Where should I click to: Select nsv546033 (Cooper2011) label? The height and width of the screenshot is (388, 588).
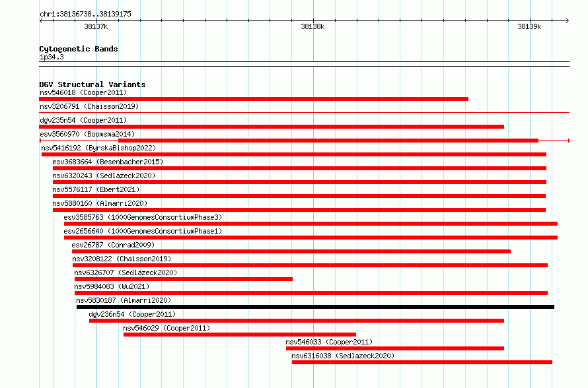329,342
